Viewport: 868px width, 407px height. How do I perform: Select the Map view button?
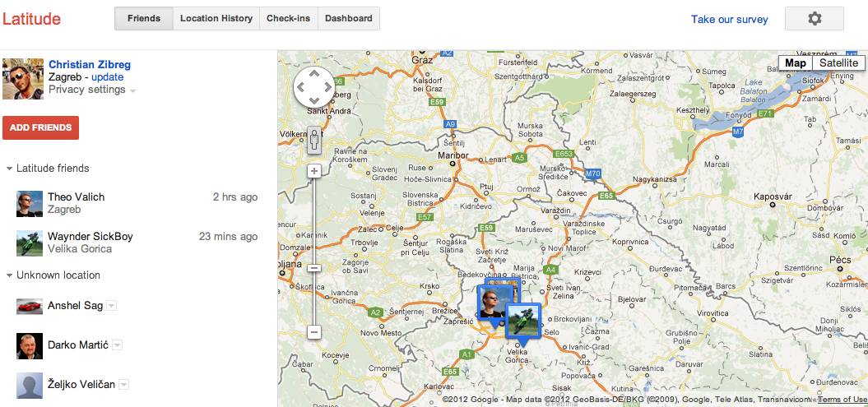click(795, 63)
